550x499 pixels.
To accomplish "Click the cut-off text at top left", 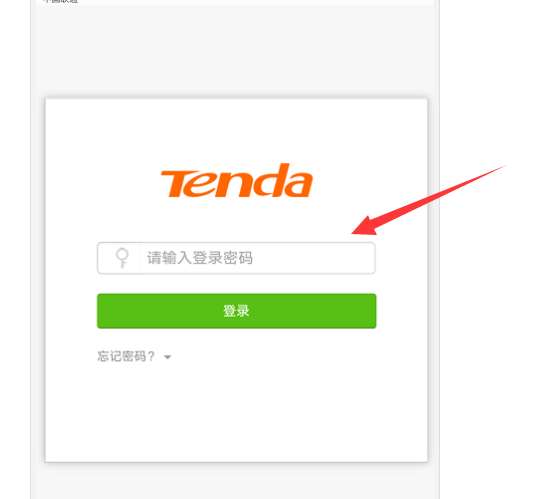I will (60, 1).
